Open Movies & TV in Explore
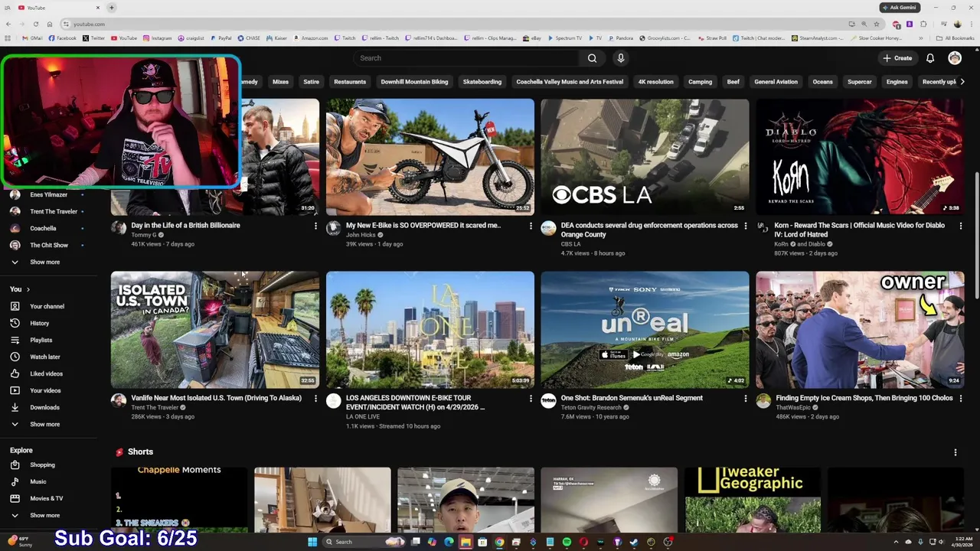This screenshot has height=551, width=980. tap(46, 498)
